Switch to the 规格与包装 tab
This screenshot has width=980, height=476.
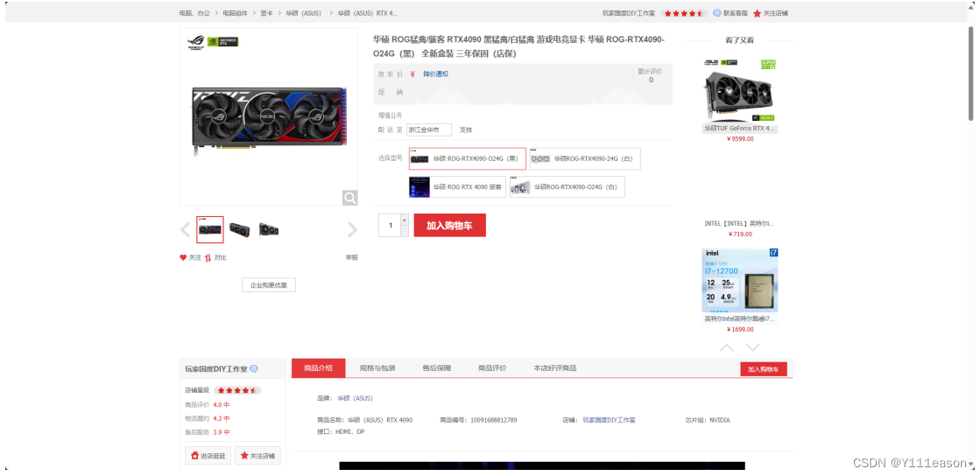[x=377, y=367]
